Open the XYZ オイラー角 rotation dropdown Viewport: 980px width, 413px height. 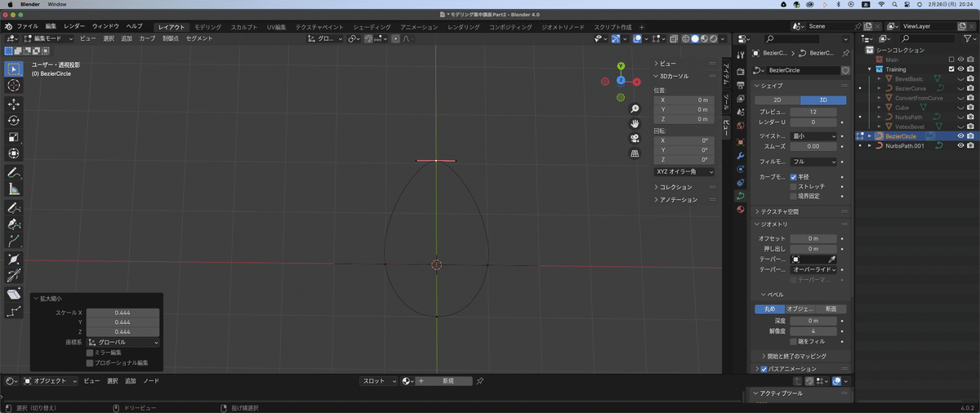click(x=684, y=172)
